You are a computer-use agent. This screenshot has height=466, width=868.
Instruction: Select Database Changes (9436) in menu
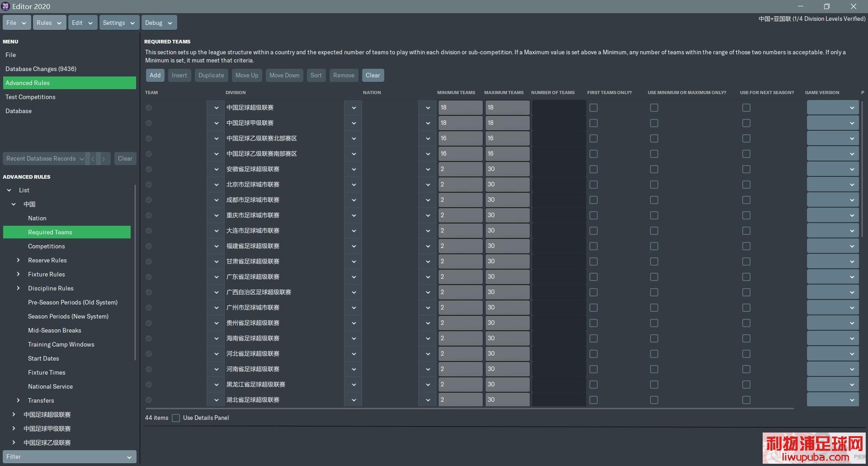[69, 69]
